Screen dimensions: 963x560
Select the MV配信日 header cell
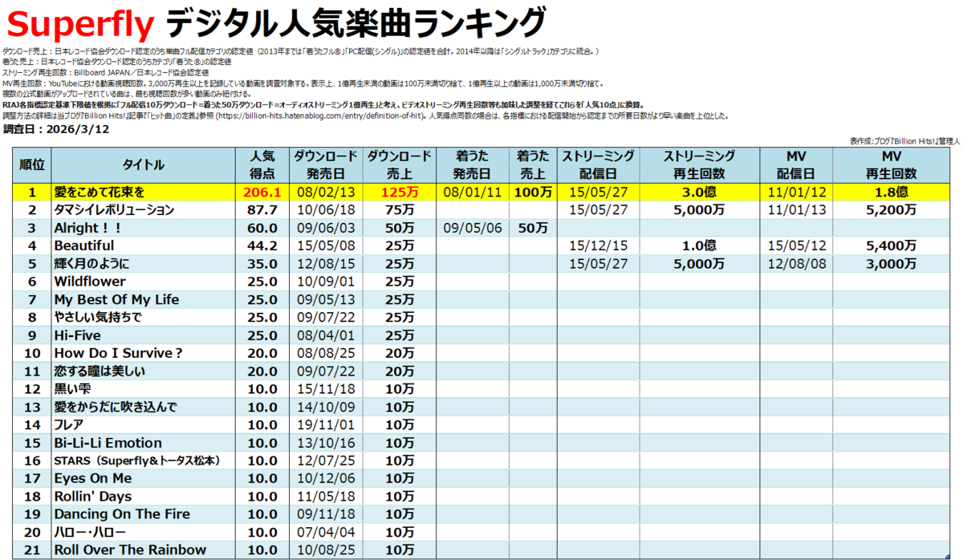(796, 164)
